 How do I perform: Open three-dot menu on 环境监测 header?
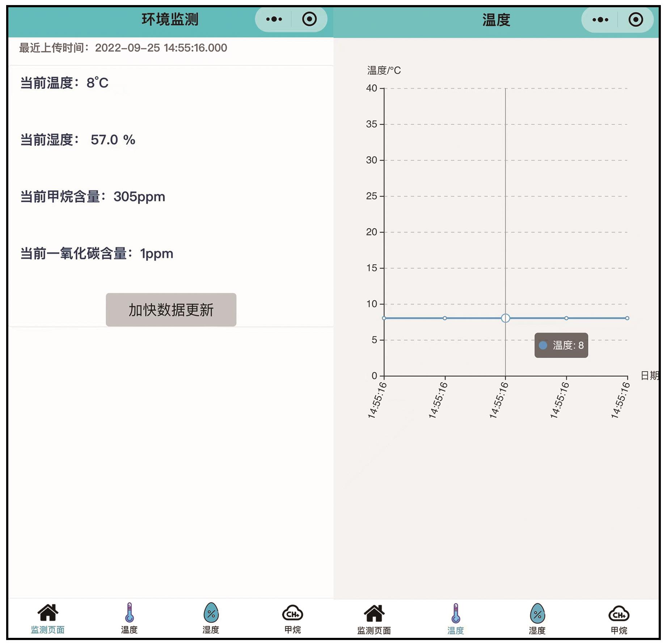274,19
